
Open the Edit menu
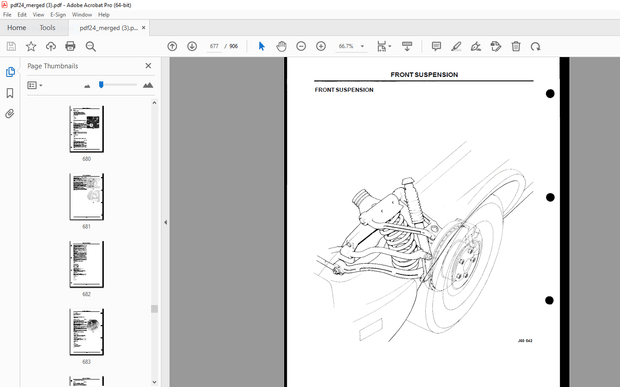click(x=22, y=15)
